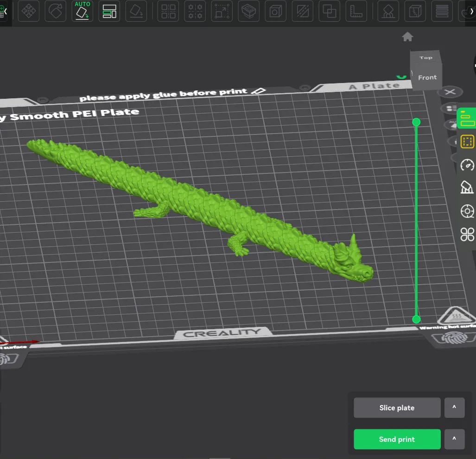The image size is (476, 459).
Task: Click the green Send print button
Action: [x=397, y=440]
